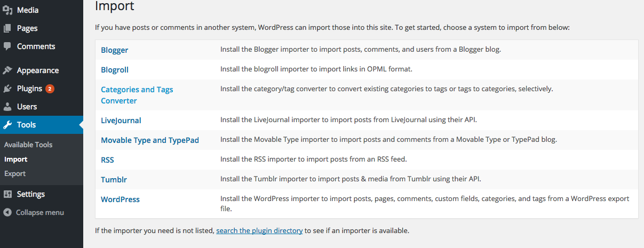
Task: Collapse menu using the arrow icon
Action: tap(7, 212)
